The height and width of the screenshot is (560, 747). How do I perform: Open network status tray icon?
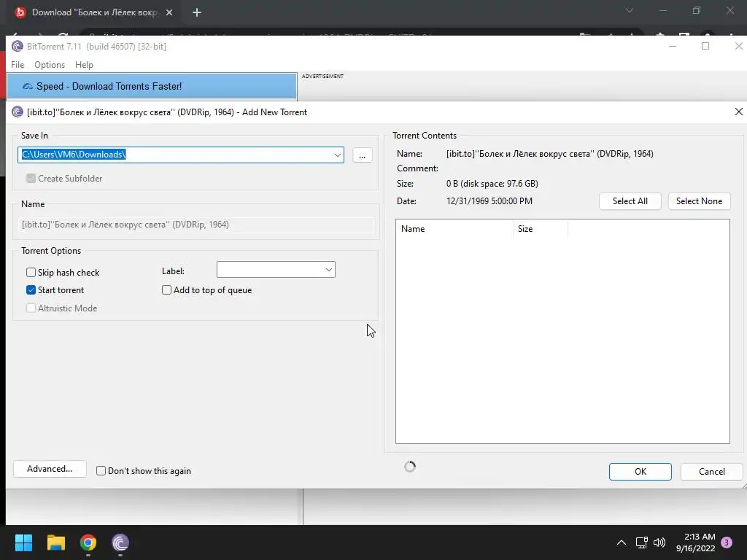641,542
